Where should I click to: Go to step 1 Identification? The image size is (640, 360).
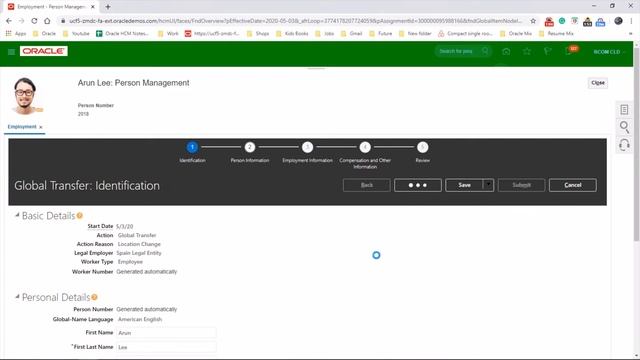pos(192,147)
